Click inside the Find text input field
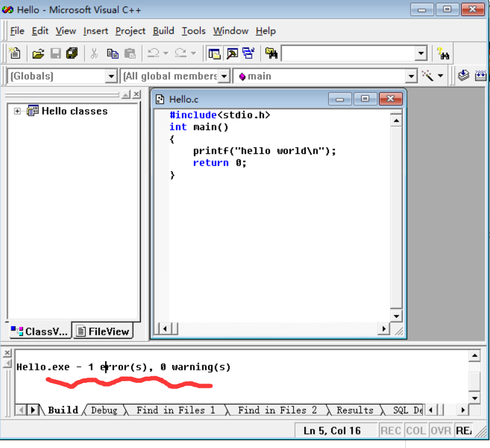This screenshot has width=490, height=448. coord(348,54)
